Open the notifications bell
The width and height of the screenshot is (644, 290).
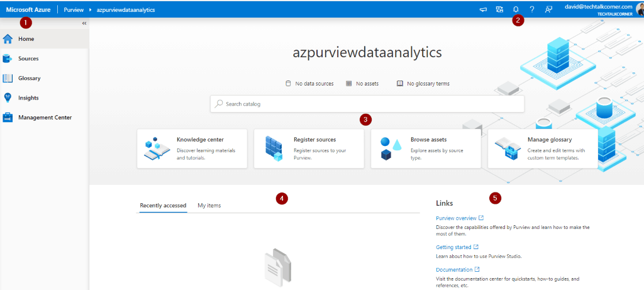516,9
